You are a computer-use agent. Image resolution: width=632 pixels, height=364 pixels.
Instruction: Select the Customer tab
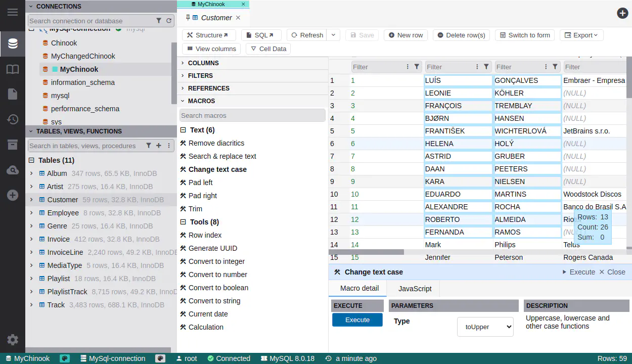click(x=216, y=18)
